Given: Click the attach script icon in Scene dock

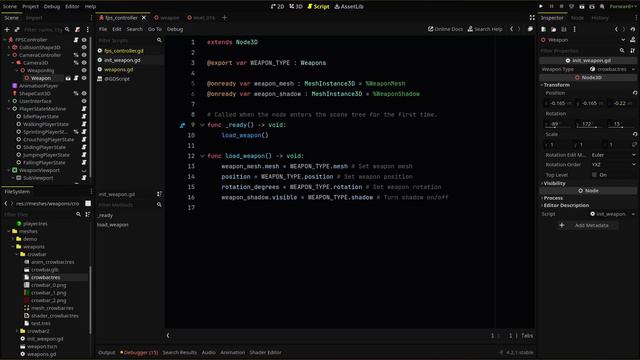Looking at the screenshot, I should pyautogui.click(x=77, y=29).
